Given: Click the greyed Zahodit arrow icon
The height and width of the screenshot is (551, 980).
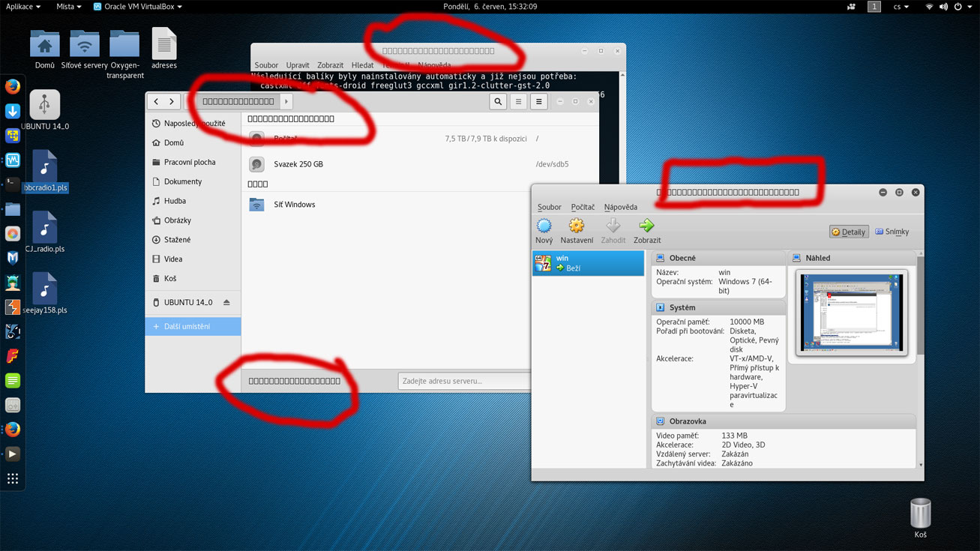Looking at the screenshot, I should [613, 226].
